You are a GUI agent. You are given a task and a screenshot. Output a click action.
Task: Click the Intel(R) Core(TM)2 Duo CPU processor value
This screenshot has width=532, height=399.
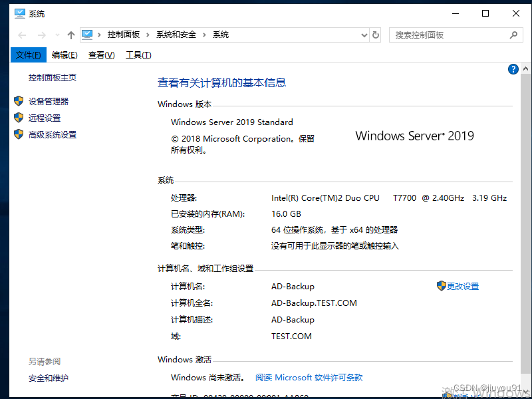tap(389, 198)
